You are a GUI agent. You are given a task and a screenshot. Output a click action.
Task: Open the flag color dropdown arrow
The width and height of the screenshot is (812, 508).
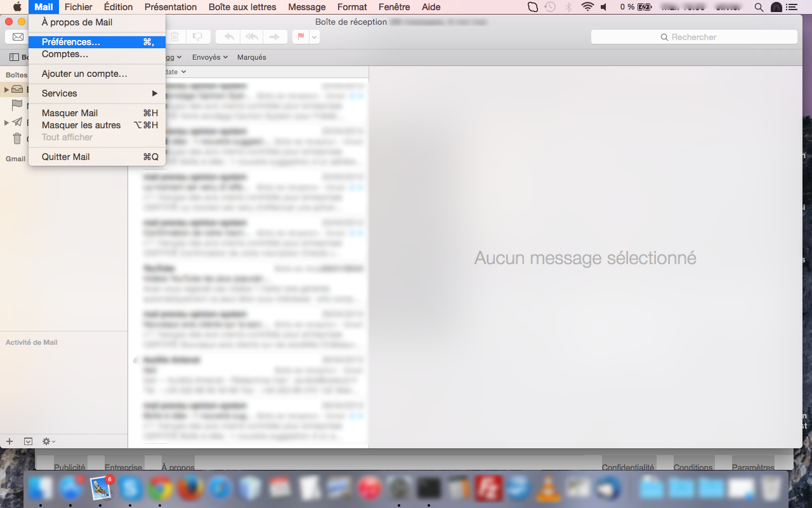tap(314, 37)
